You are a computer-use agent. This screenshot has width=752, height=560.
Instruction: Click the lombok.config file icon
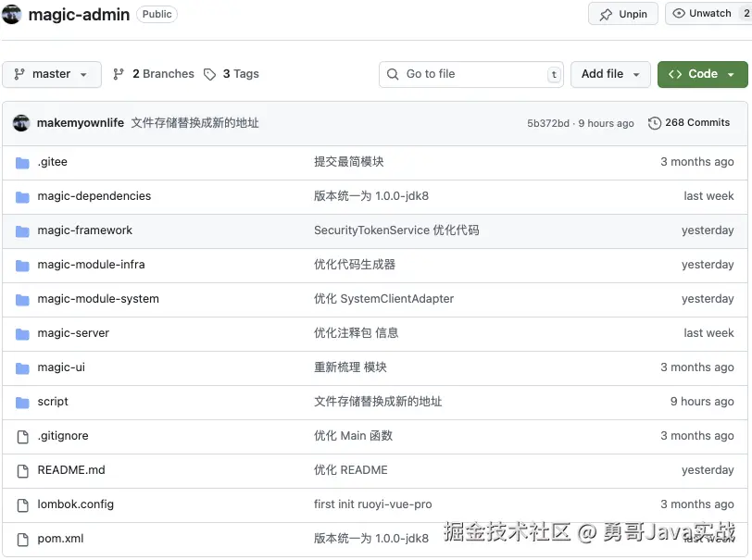(x=22, y=505)
